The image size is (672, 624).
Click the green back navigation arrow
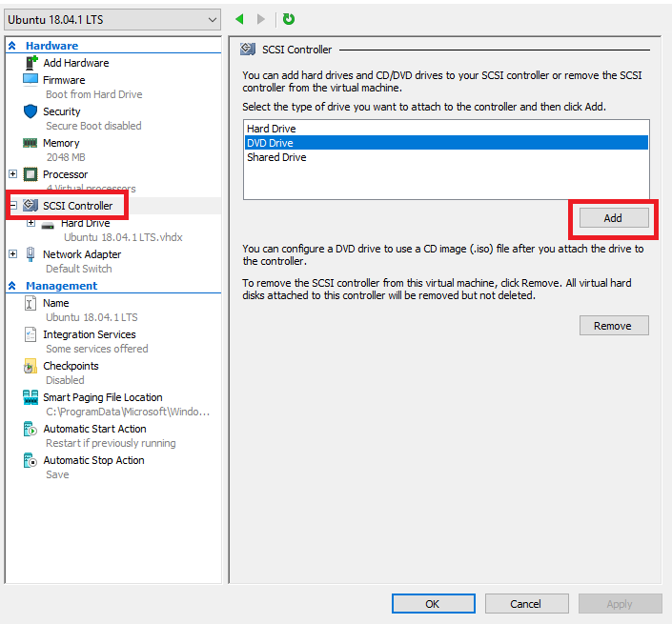239,19
